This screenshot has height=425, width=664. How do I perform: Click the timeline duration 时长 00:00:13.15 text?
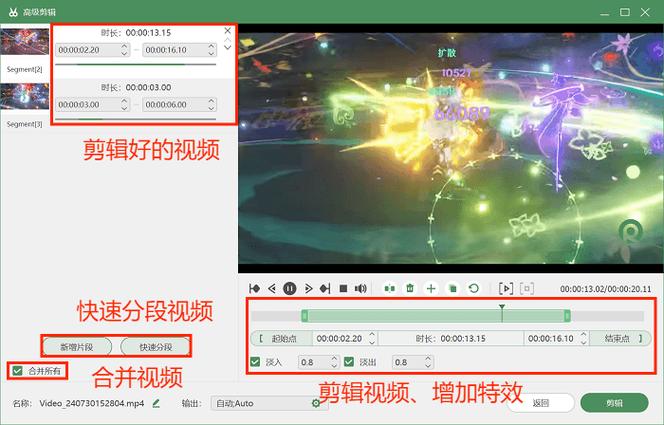[451, 338]
